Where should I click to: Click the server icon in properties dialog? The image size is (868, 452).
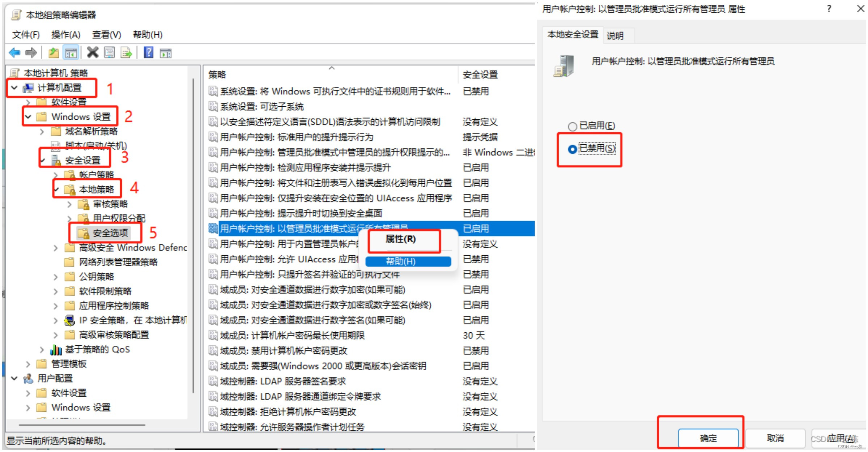[x=564, y=66]
